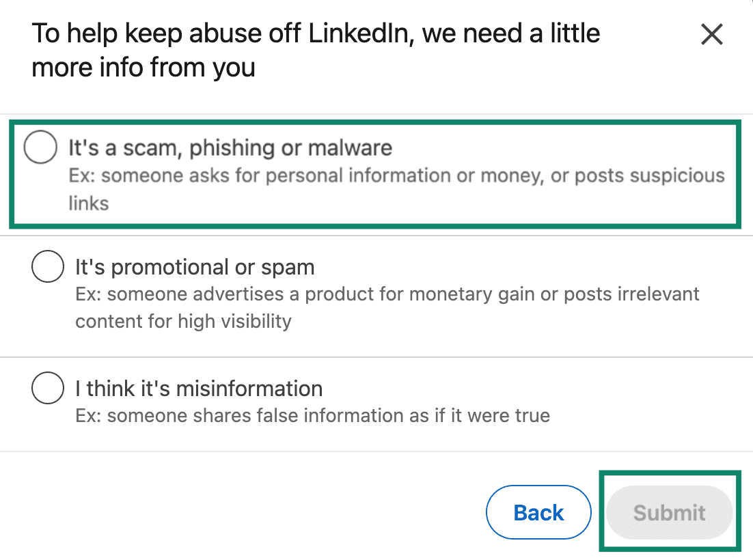
Task: Click the misinformation example text
Action: click(x=312, y=415)
